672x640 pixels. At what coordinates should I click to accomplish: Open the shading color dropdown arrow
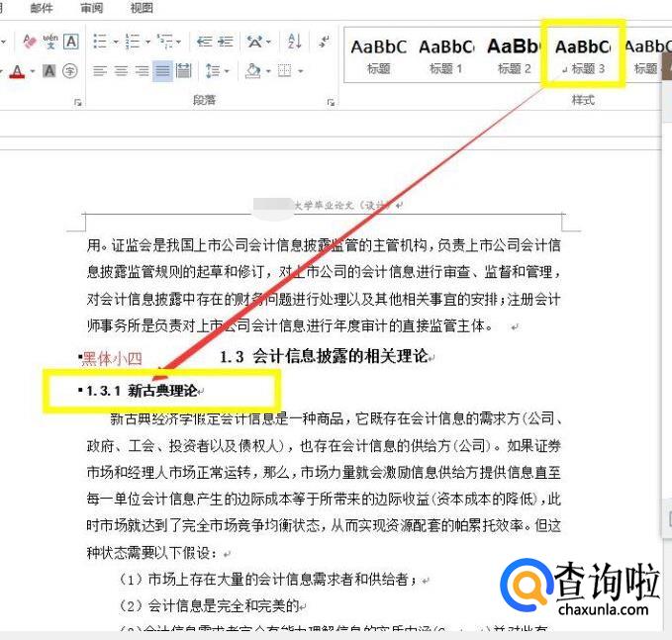(269, 71)
